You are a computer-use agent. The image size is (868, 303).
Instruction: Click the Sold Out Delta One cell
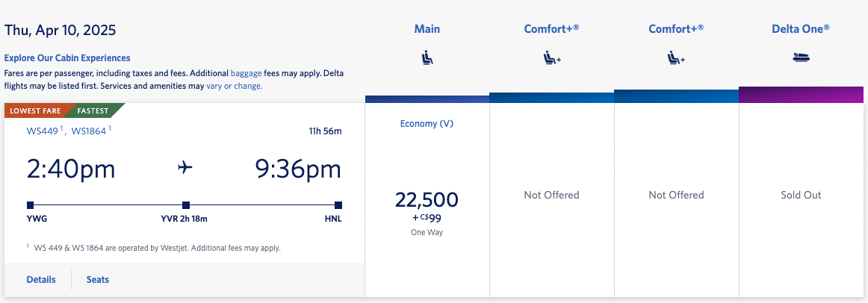(801, 195)
